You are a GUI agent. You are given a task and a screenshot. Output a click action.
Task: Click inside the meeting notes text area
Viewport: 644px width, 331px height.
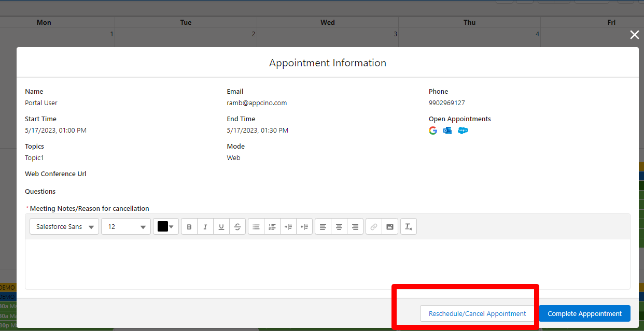pos(327,264)
